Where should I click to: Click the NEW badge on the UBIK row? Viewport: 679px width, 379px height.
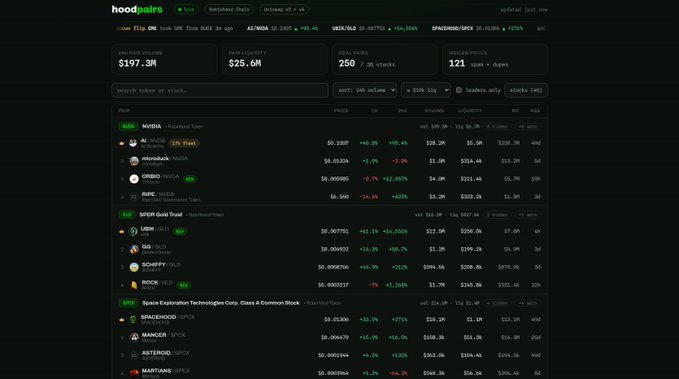pos(180,231)
